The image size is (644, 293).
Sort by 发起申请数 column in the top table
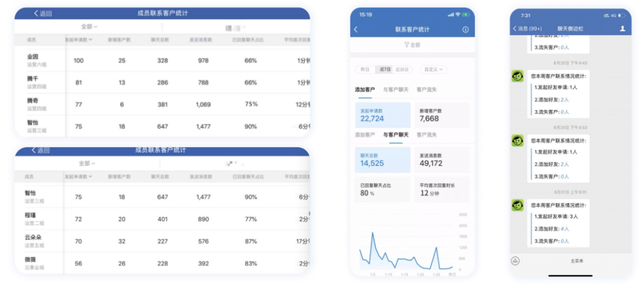pyautogui.click(x=78, y=40)
